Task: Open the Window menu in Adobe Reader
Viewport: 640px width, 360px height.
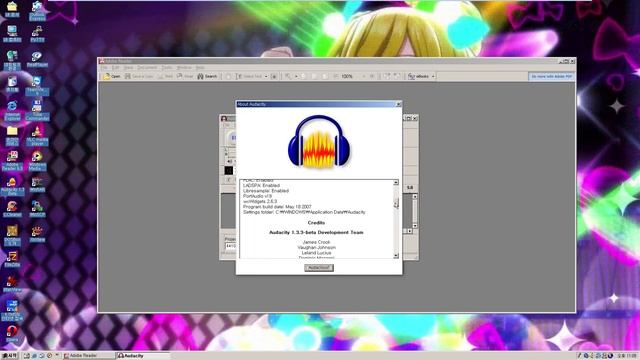Action: click(184, 67)
